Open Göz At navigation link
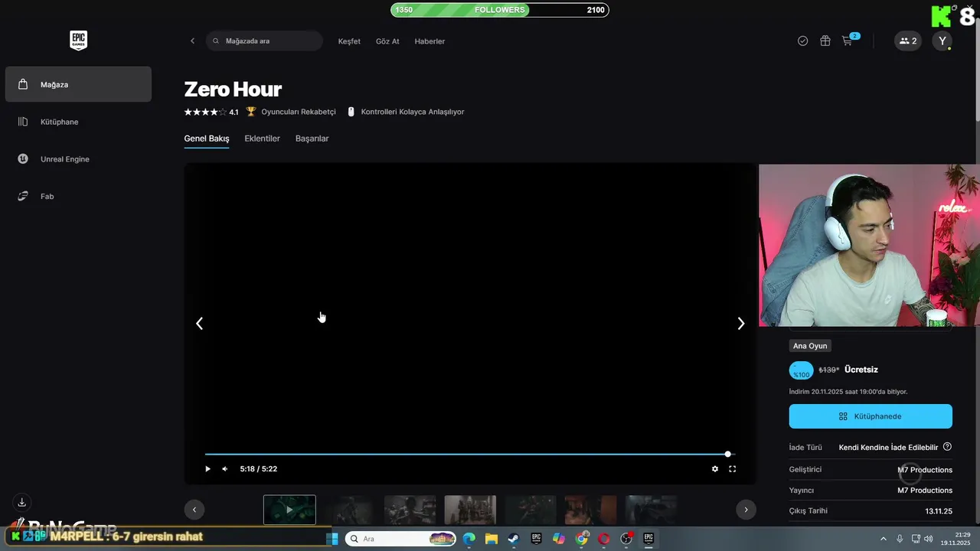The image size is (980, 551). click(x=387, y=41)
